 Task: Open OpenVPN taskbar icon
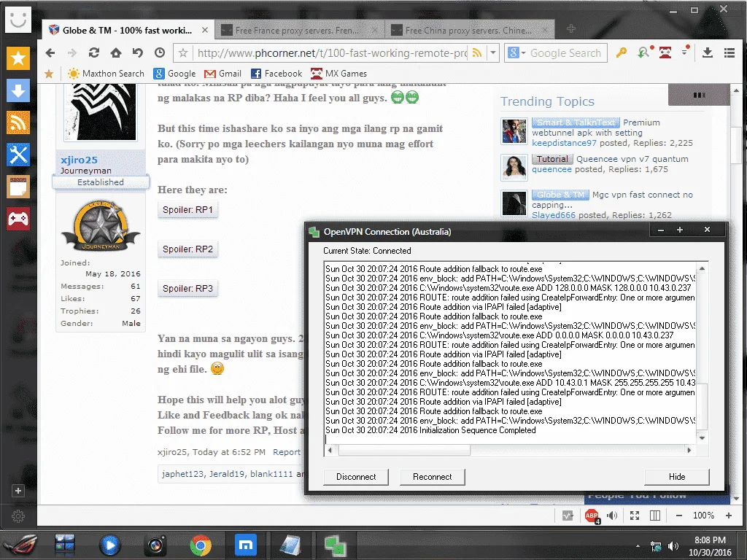tap(336, 545)
